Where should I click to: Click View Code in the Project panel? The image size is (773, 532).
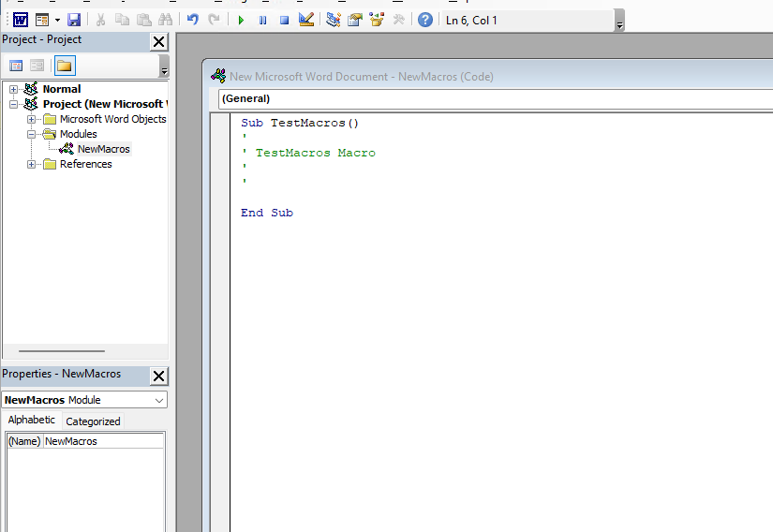click(x=16, y=66)
